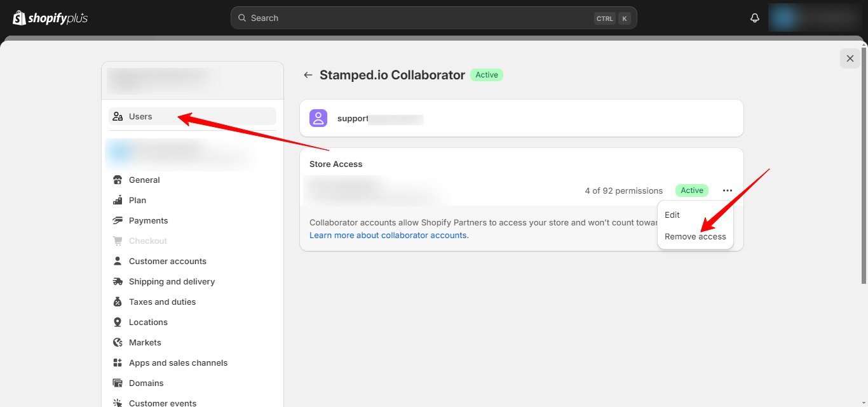Open Payments using its card icon
Screen dimensions: 868x407
pyautogui.click(x=118, y=220)
